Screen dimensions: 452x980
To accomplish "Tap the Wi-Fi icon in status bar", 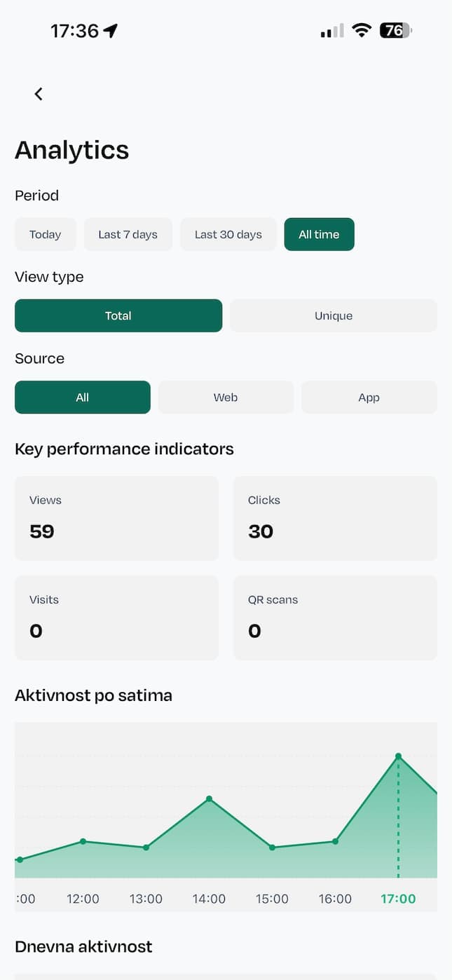I will (x=362, y=30).
